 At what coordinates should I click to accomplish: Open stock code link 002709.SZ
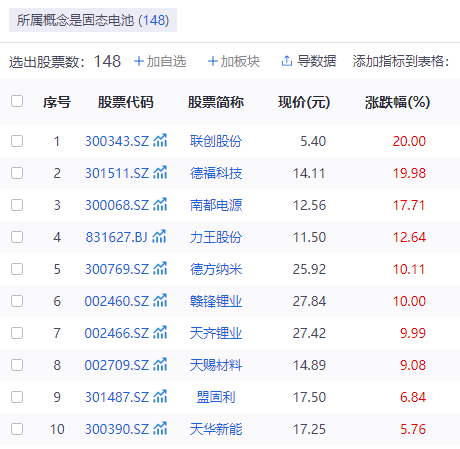(x=117, y=365)
